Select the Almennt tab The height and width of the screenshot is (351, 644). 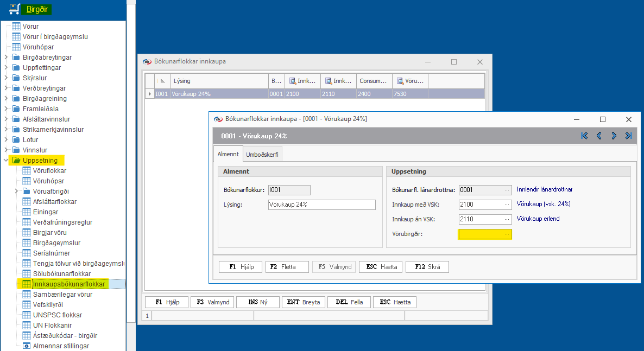point(228,155)
